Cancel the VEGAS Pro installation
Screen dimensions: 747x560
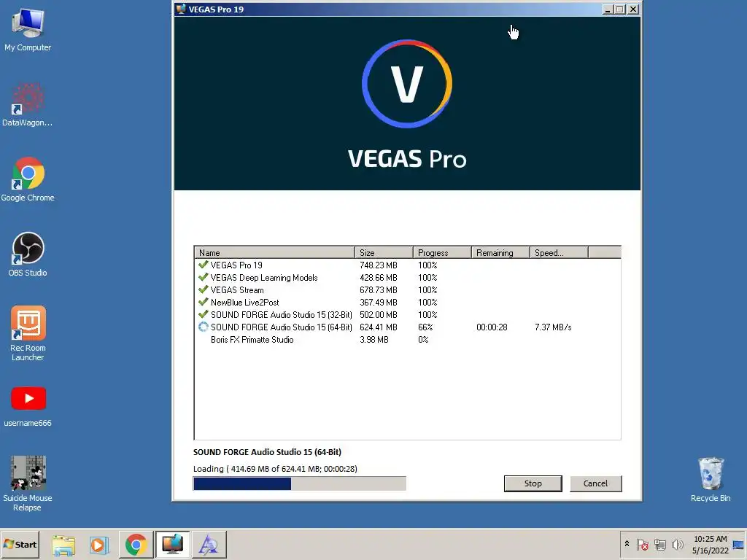[x=595, y=483]
